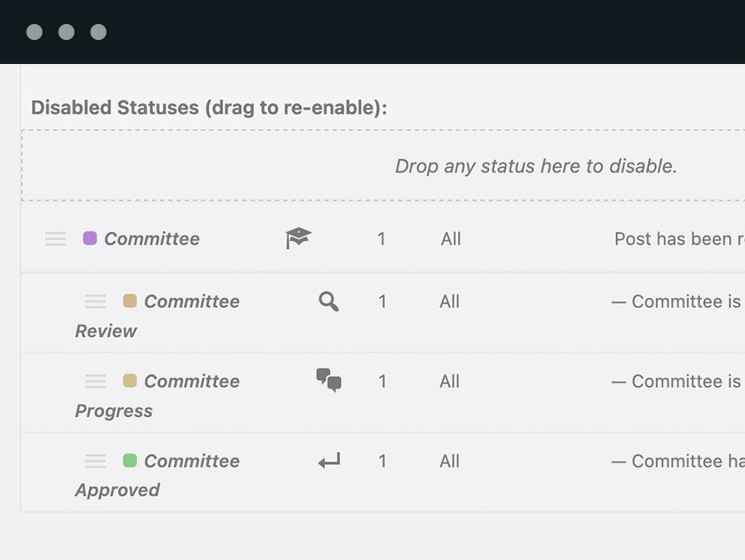Click 'All' in the Committee Review row
The height and width of the screenshot is (560, 745).
tap(450, 302)
